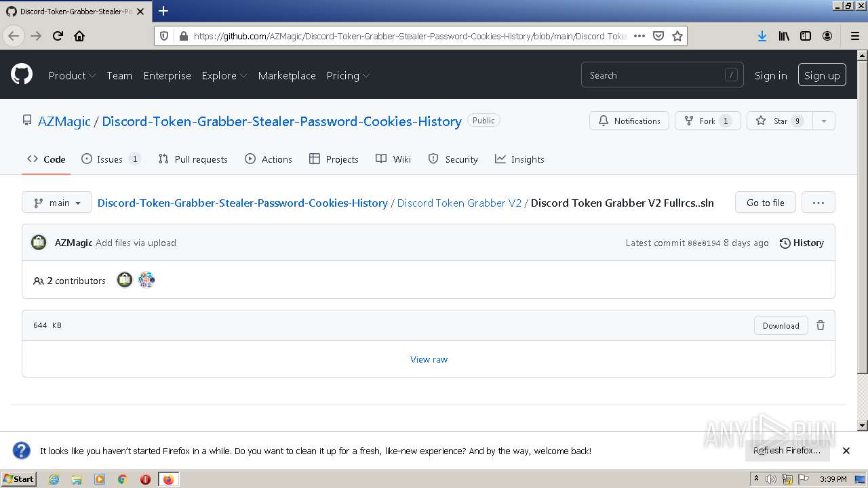This screenshot has height=488, width=868.
Task: Click the View raw link
Action: pos(429,359)
